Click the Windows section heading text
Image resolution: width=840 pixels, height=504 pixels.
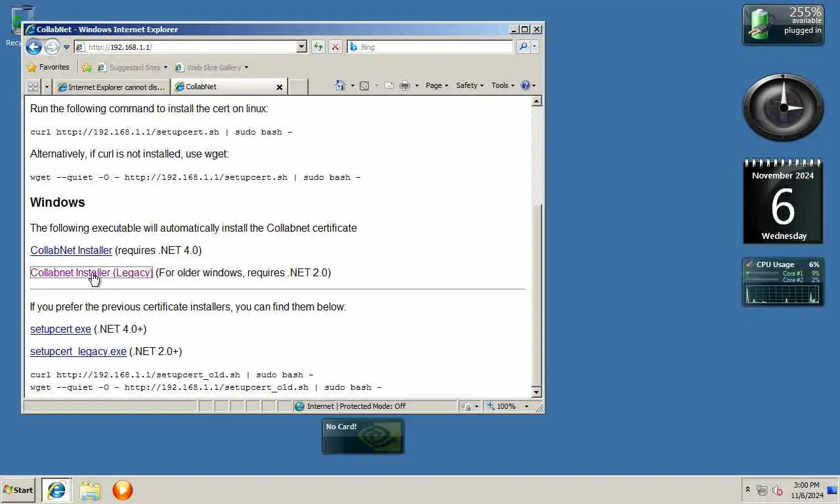pos(57,202)
